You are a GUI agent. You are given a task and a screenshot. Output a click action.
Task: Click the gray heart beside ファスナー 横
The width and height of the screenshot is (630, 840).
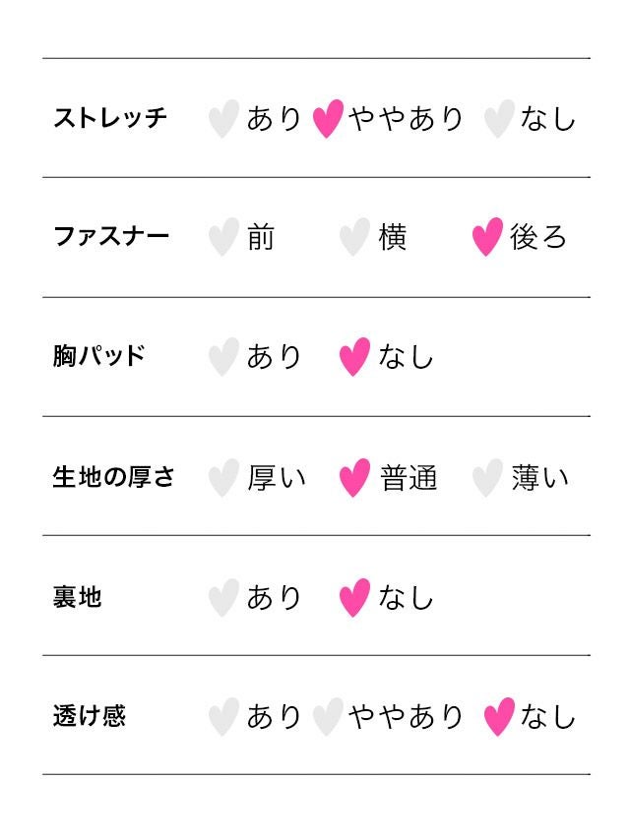[354, 238]
